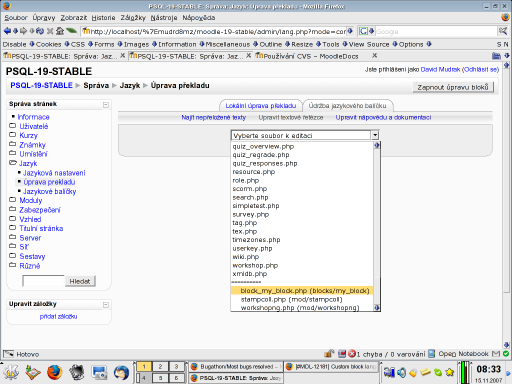
Task: Go forward with the Forward arrow
Action: (23, 31)
